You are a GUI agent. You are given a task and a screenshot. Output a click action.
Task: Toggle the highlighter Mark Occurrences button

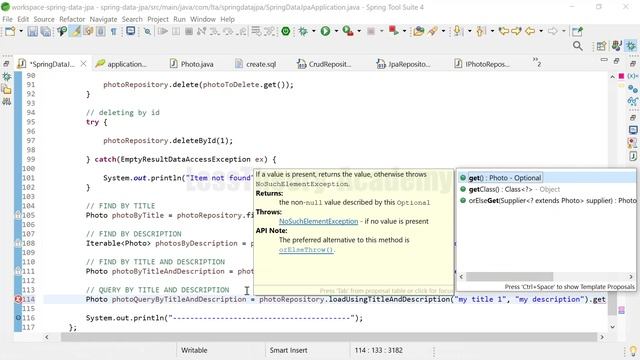click(75, 31)
